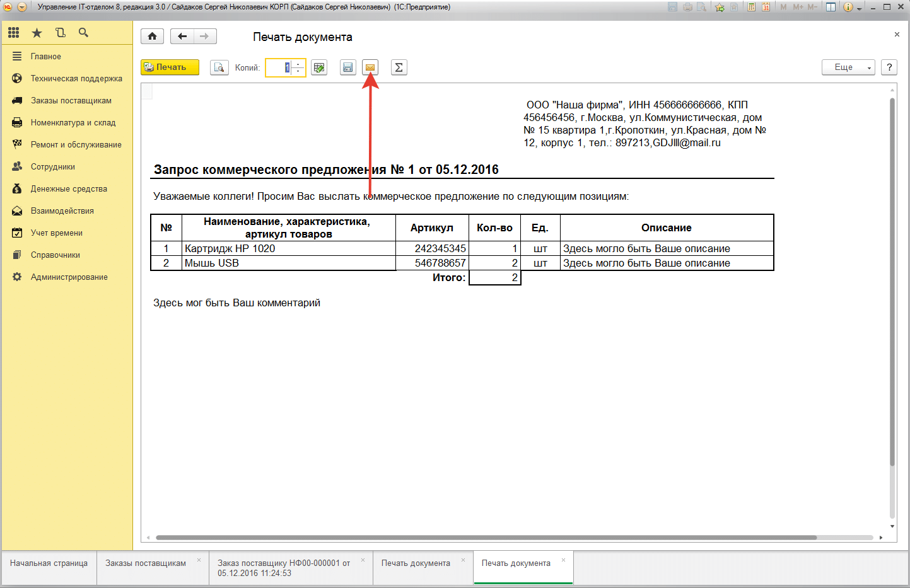Click the question mark help button

[889, 67]
